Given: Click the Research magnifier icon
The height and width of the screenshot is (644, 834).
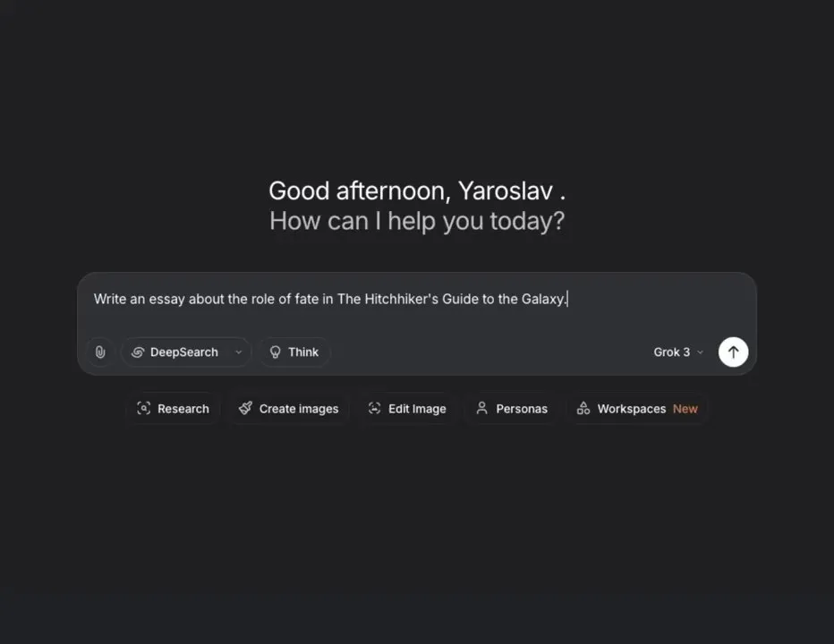Looking at the screenshot, I should (143, 409).
